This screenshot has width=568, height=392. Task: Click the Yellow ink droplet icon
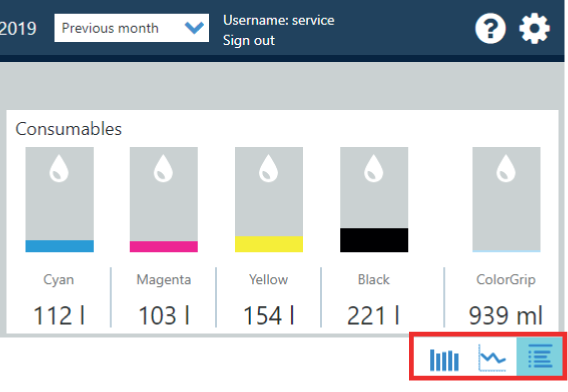click(x=268, y=168)
